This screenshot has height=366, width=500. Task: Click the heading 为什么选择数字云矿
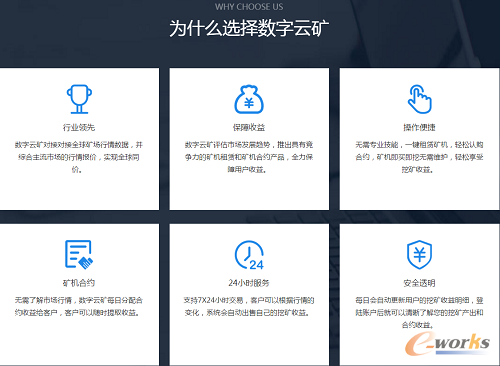coord(249,28)
